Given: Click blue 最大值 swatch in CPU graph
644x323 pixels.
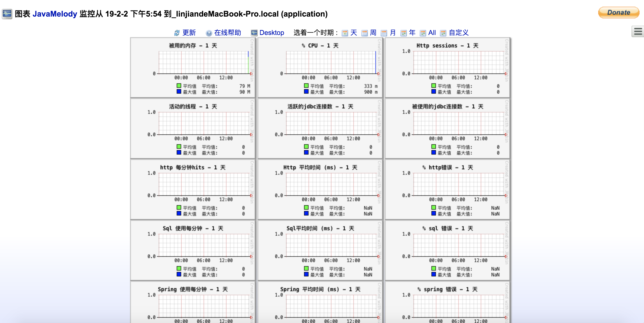Looking at the screenshot, I should coord(306,92).
